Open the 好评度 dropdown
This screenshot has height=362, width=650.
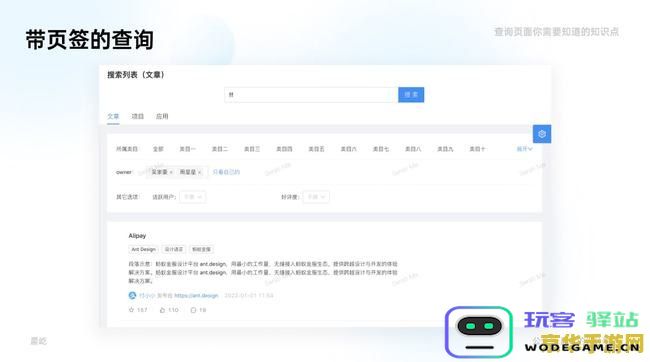[x=316, y=197]
